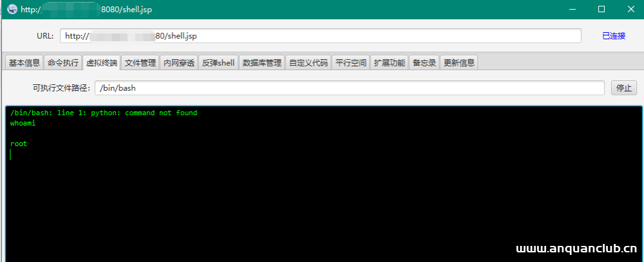Go to the 内网穿透 tab
The height and width of the screenshot is (262, 644).
click(x=179, y=63)
